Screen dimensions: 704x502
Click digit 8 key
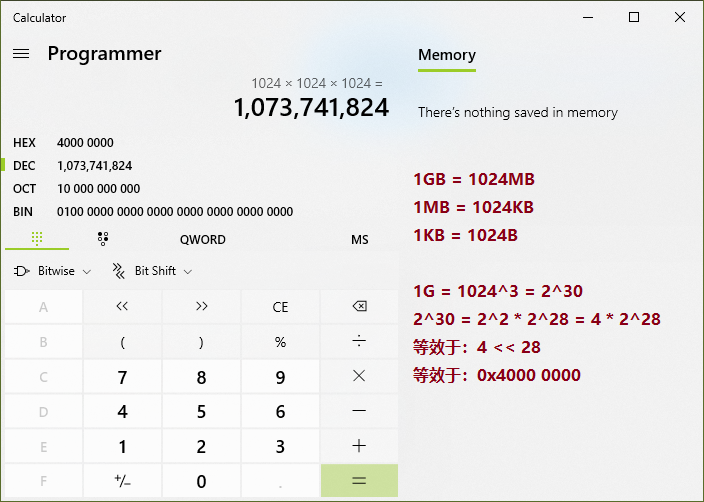(201, 376)
